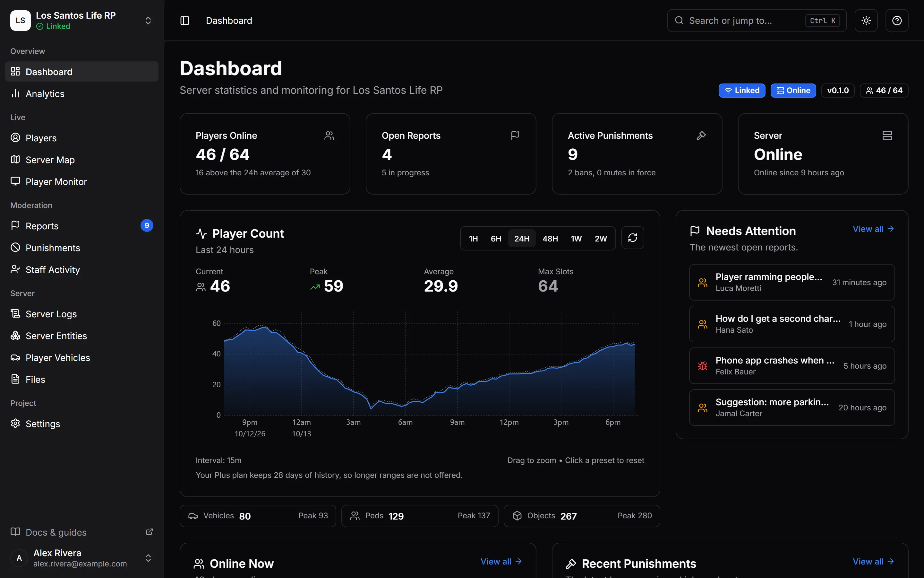924x578 pixels.
Task: Click View all in Needs Attention
Action: [x=873, y=229]
